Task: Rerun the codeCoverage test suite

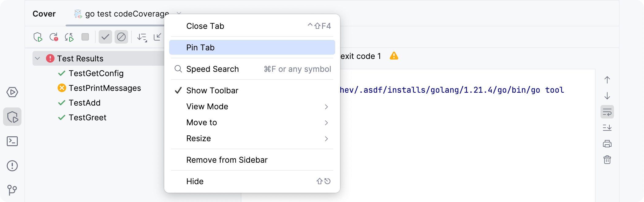Action: 37,37
